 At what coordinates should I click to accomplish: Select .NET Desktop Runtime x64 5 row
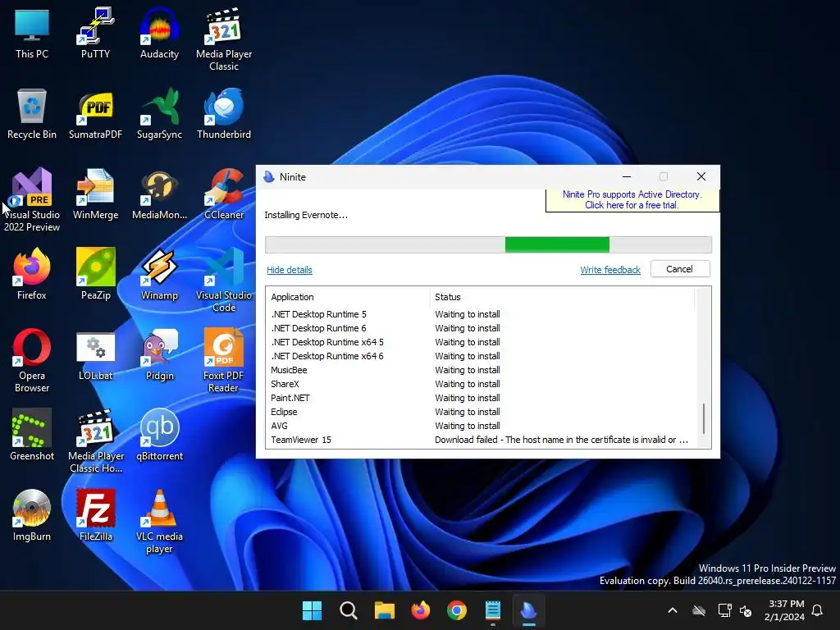click(482, 342)
